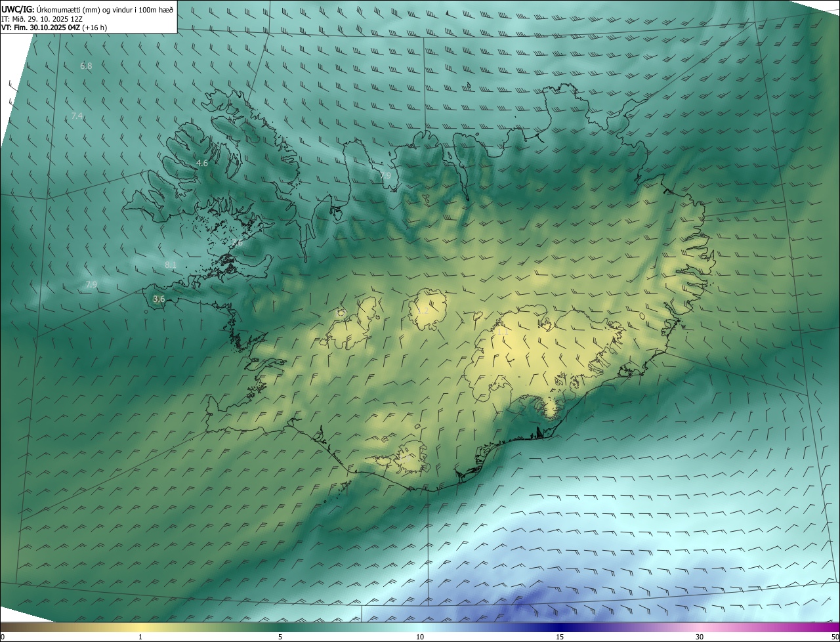Click the colorbar tick label 10
The height and width of the screenshot is (642, 840).
[x=420, y=637]
